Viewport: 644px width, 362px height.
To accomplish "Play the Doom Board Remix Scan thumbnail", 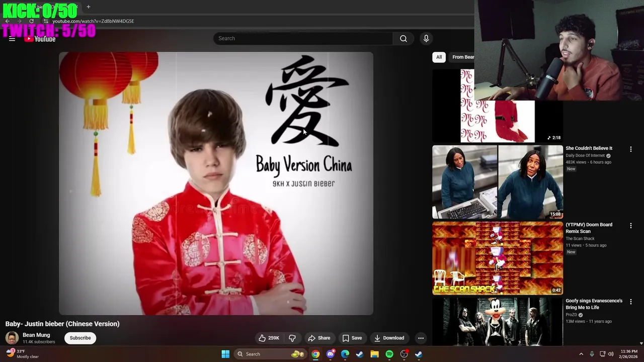I will 498,258.
